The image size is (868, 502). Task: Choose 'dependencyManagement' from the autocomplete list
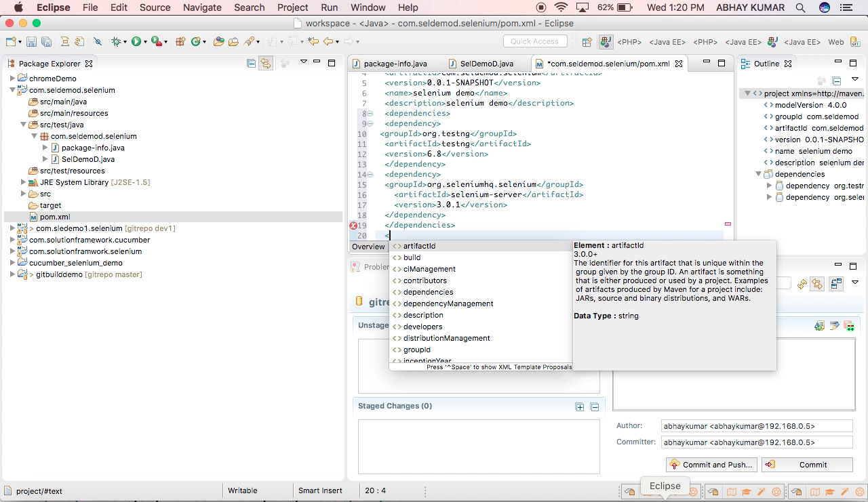(480, 304)
